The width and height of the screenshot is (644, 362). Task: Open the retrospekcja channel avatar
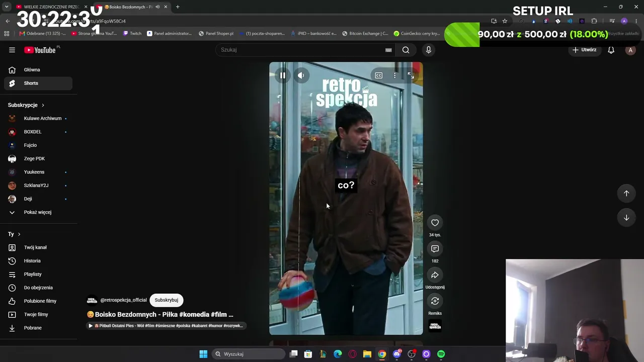92,300
